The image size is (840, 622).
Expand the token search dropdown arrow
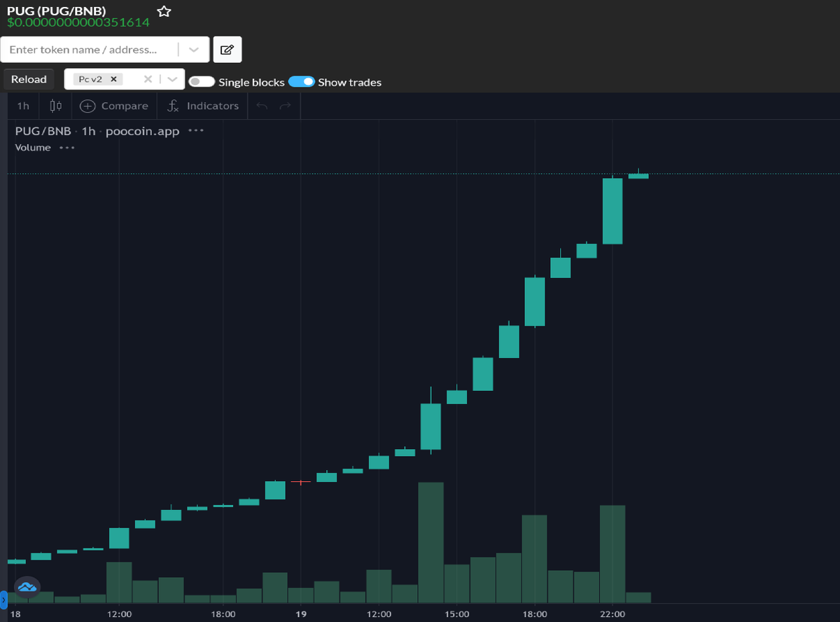pos(194,50)
